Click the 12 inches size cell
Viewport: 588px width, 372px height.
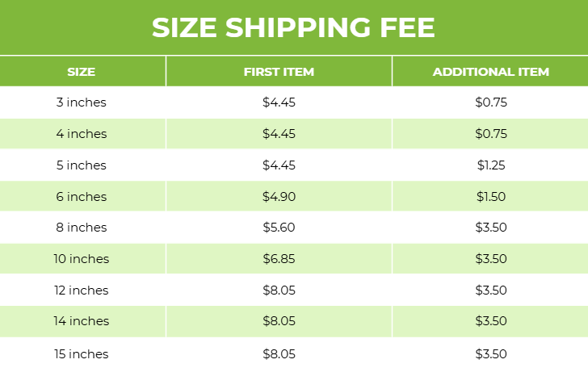click(81, 290)
